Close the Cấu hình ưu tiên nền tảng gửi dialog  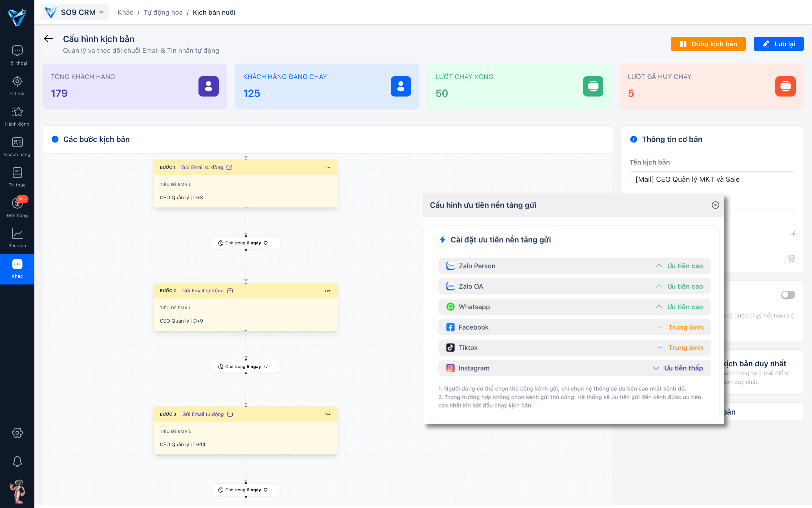[715, 205]
